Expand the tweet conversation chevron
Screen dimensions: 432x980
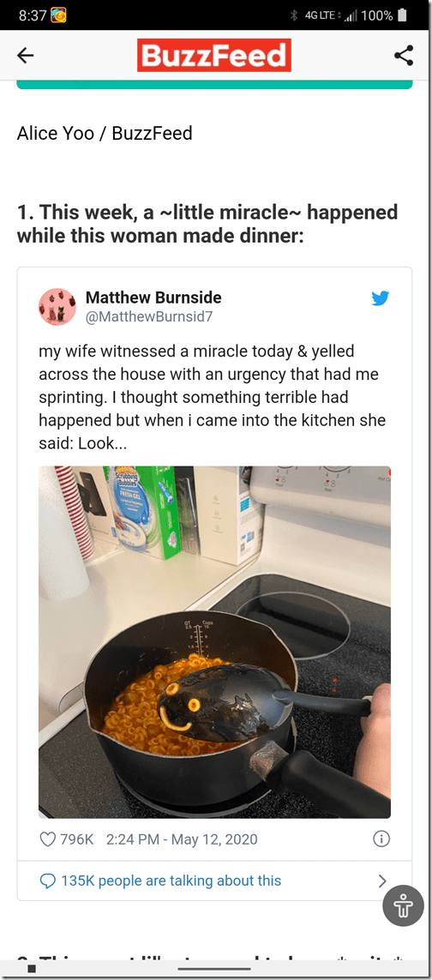pos(382,881)
